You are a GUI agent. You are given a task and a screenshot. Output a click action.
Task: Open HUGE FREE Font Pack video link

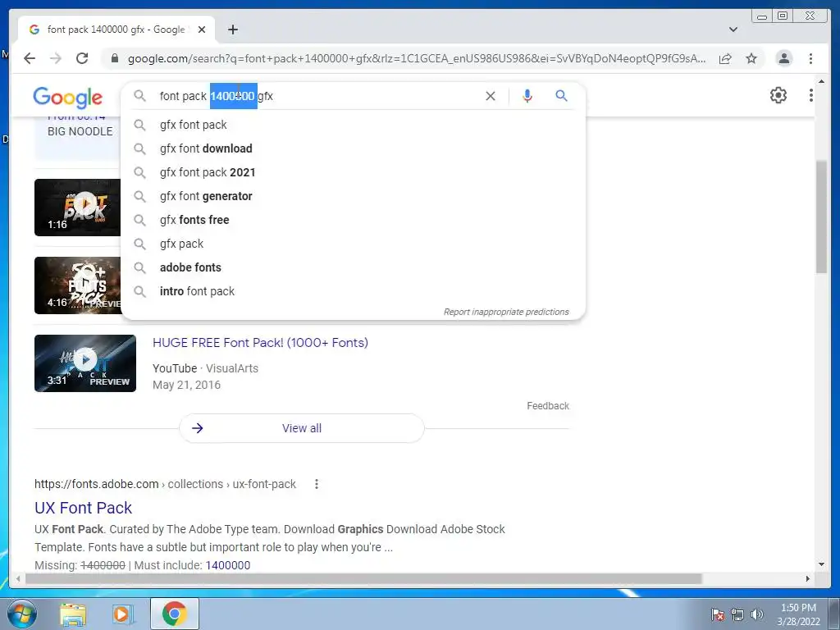[260, 343]
